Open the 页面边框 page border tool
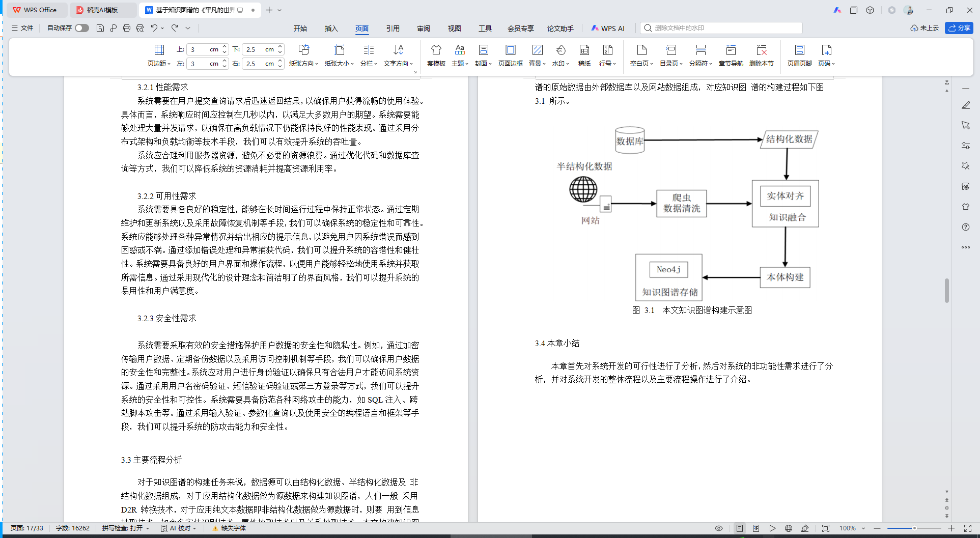The image size is (980, 538). (510, 55)
